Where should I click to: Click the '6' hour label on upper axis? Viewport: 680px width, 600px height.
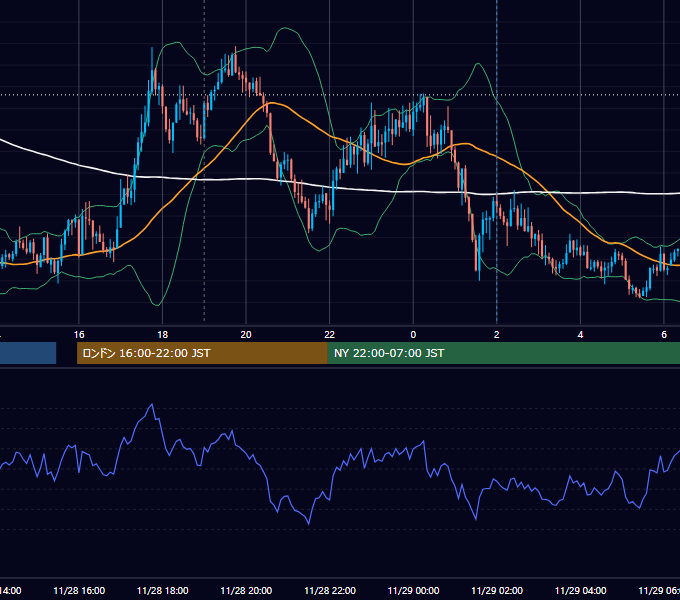(664, 335)
